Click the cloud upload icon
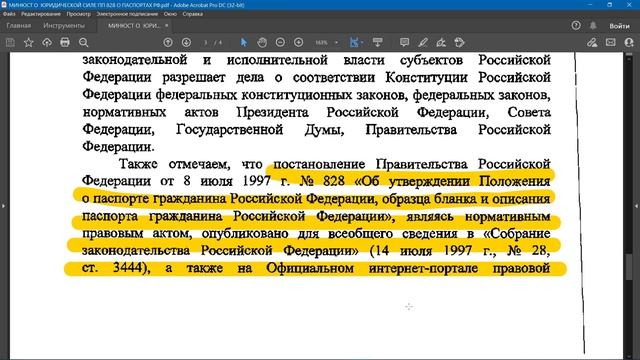The width and height of the screenshot is (640, 360). click(47, 42)
